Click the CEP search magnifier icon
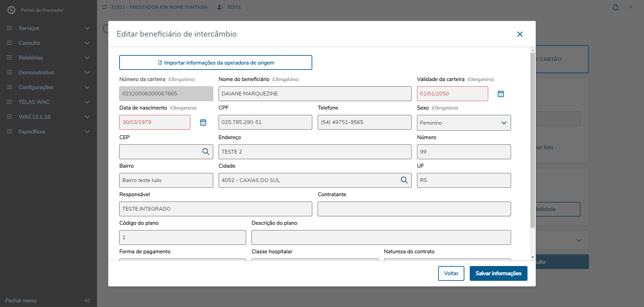 pyautogui.click(x=205, y=151)
